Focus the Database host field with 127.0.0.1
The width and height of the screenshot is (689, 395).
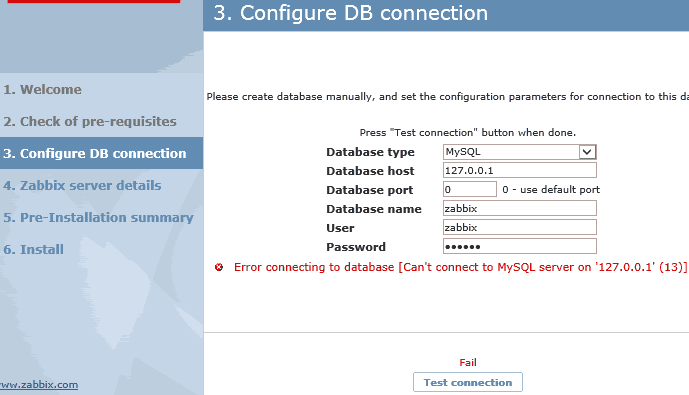click(x=519, y=170)
